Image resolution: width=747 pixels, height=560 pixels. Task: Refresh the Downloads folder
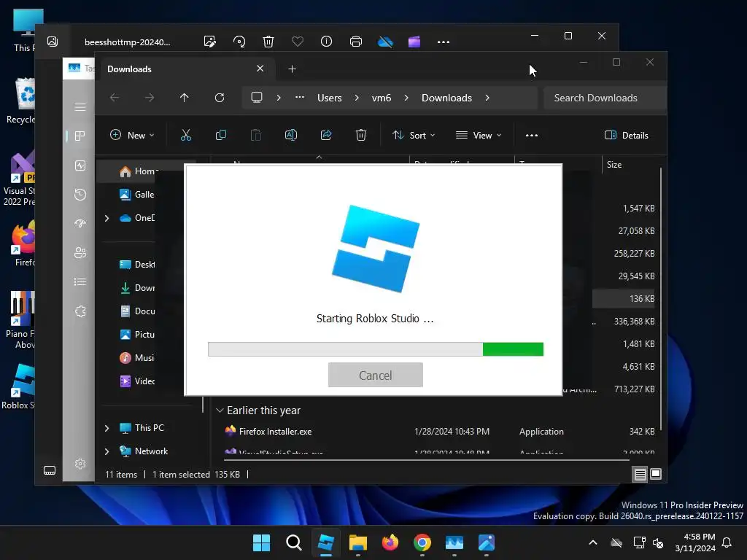point(219,98)
